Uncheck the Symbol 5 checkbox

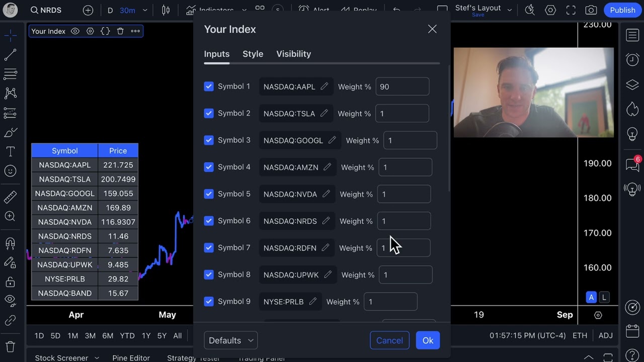[x=209, y=194]
